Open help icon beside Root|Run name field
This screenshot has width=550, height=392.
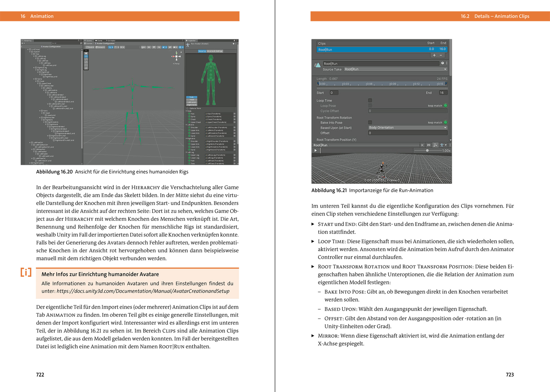(442, 63)
